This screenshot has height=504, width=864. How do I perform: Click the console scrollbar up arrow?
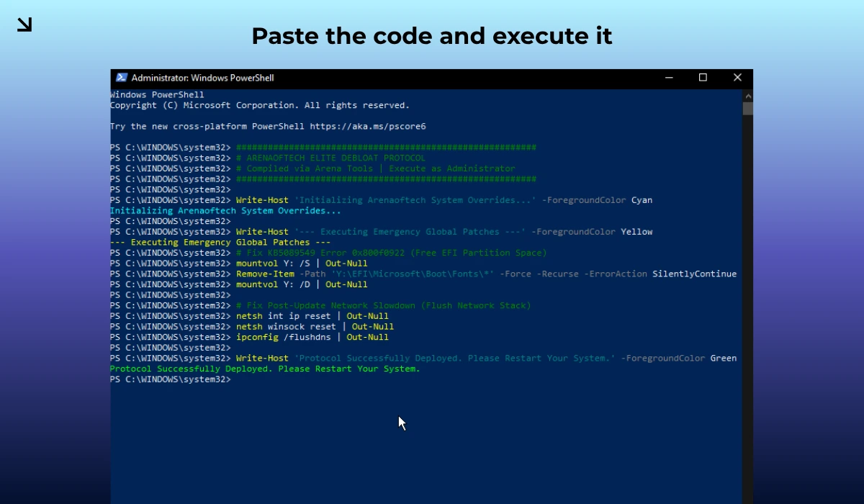748,95
